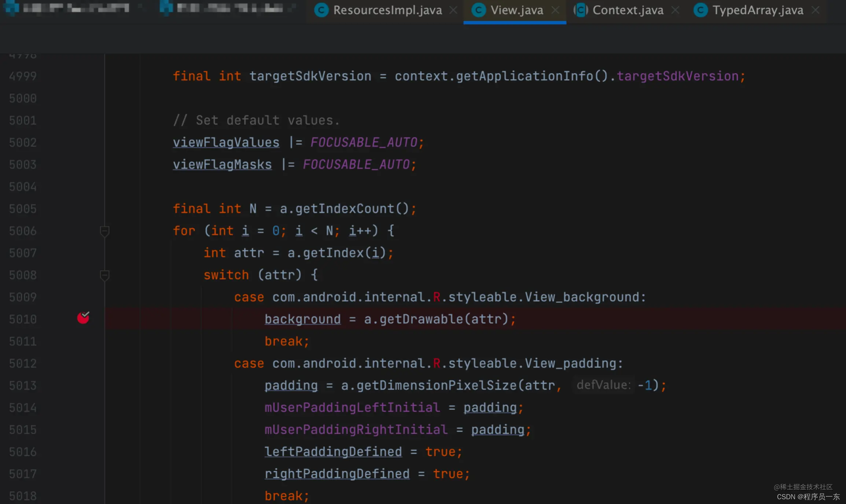Click the getDimensionPixelSize method call

coord(436,385)
